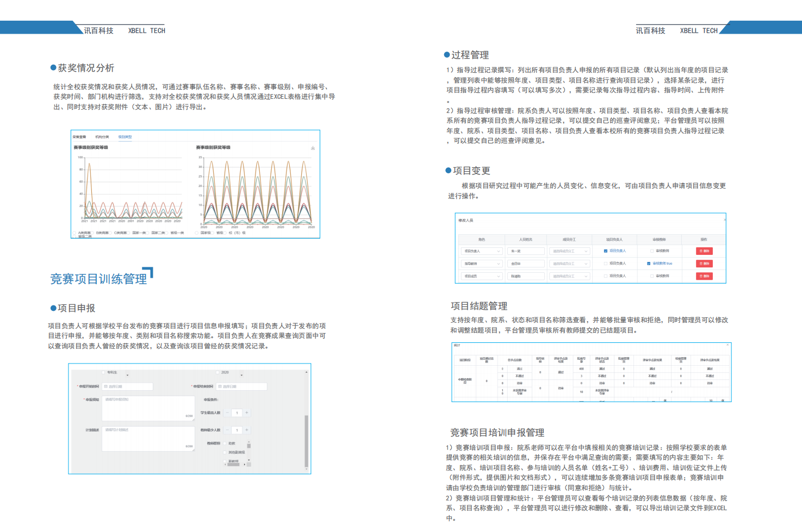Click the 学生最高人数 number field
The image size is (802, 532).
click(x=237, y=412)
